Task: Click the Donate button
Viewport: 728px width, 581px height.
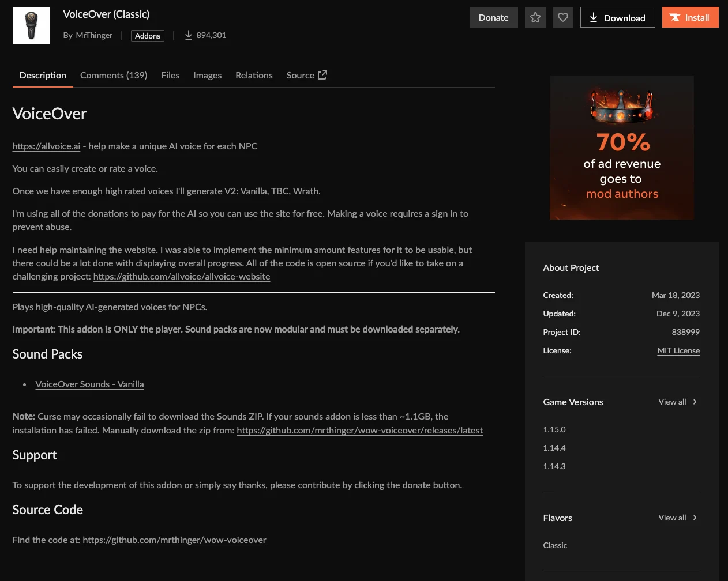Action: click(x=493, y=17)
